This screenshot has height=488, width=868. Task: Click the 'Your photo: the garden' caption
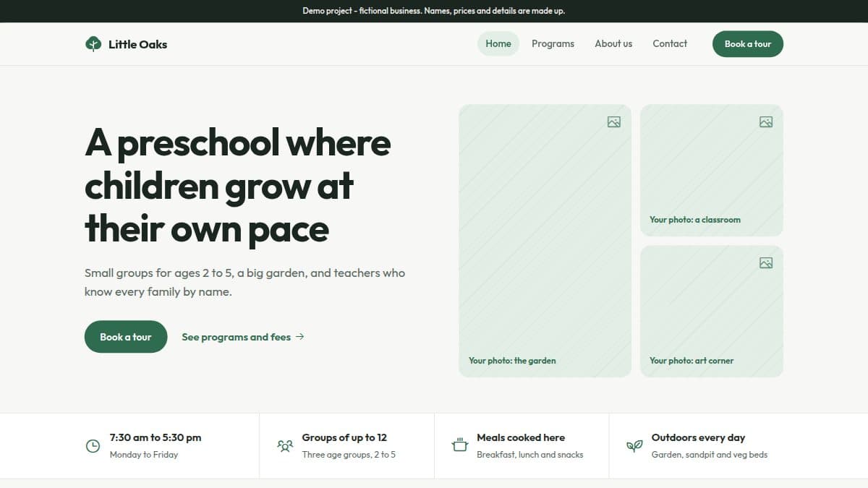coord(512,361)
